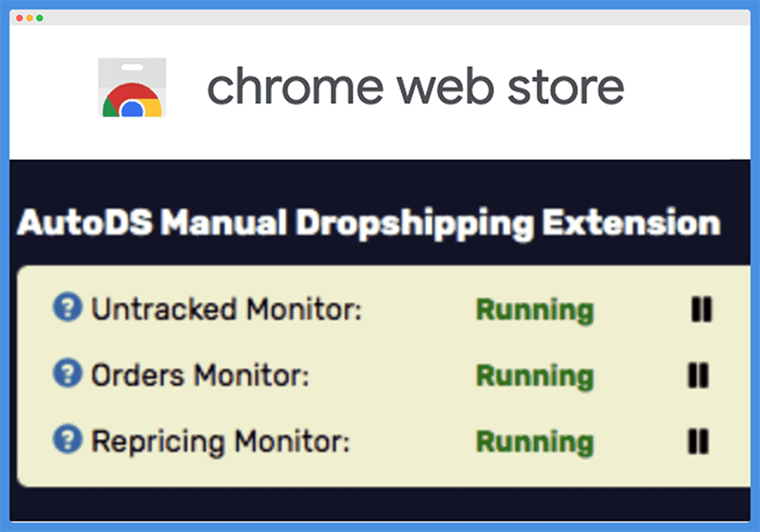Pause the Orders Monitor
The height and width of the screenshot is (532, 760).
click(x=698, y=375)
